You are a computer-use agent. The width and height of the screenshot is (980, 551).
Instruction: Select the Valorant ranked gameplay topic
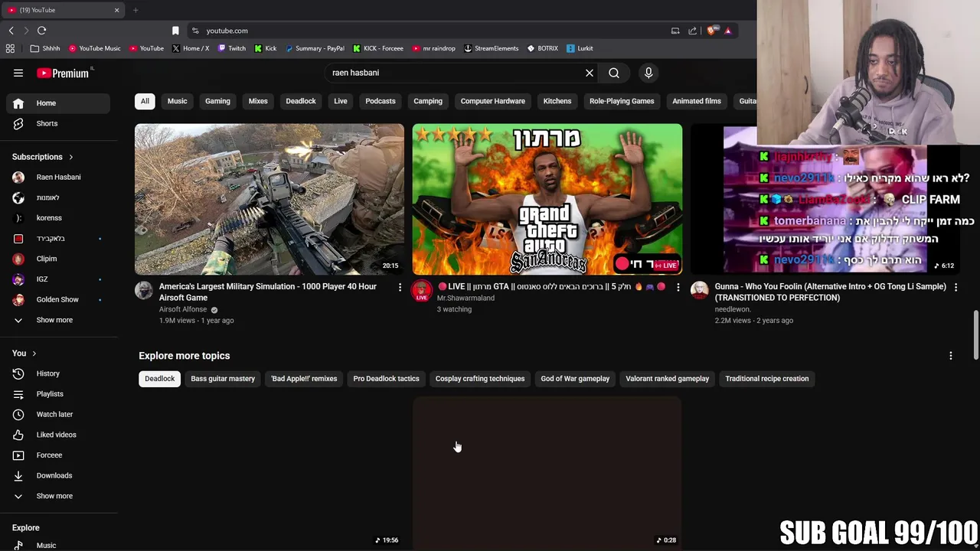point(668,379)
